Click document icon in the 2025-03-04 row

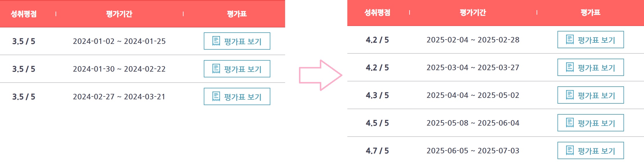pos(570,67)
